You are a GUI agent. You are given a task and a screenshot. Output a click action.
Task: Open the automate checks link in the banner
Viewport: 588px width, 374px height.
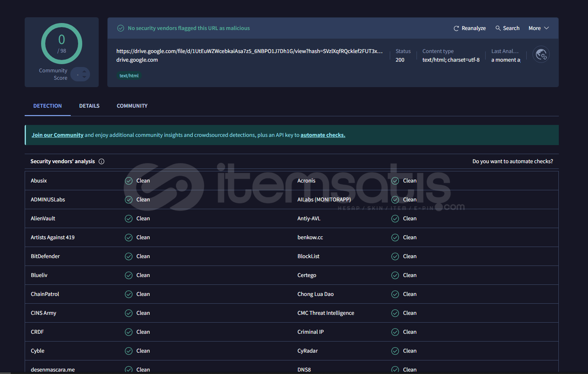[323, 135]
